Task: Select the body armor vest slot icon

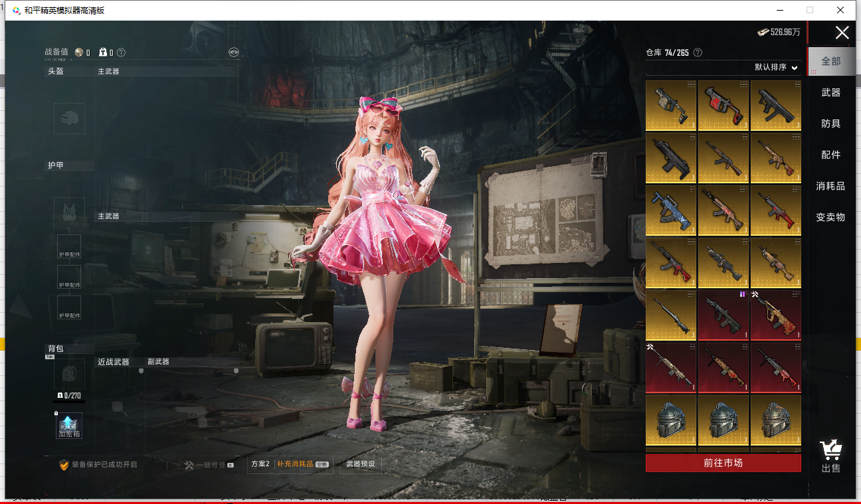Action: click(x=69, y=212)
